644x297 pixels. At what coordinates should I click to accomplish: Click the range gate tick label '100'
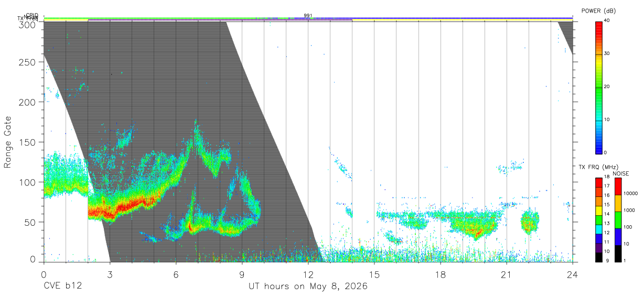pos(27,182)
